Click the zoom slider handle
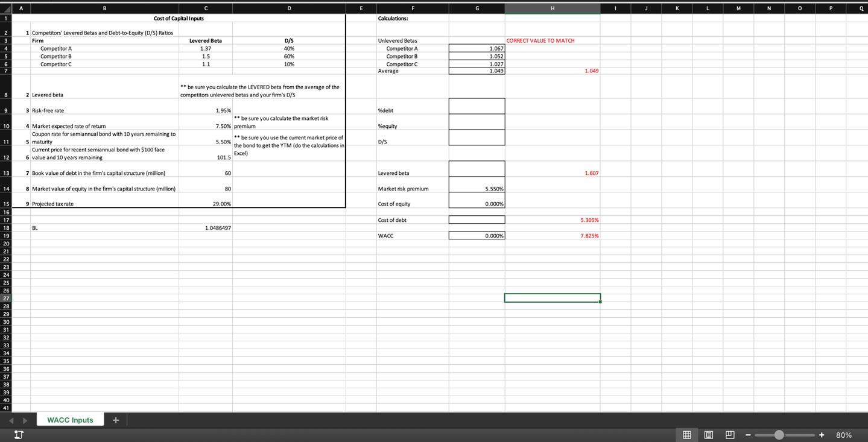The image size is (868, 442). pyautogui.click(x=779, y=435)
